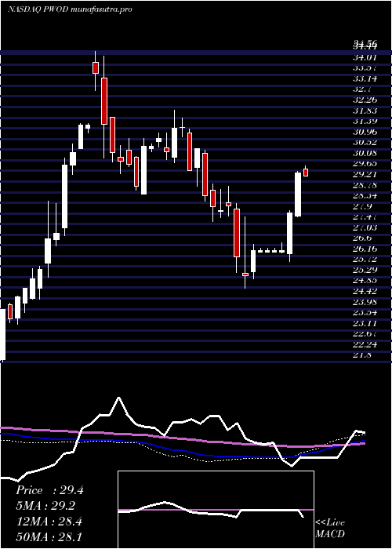
Task: Click the 23.11 price label
Action: pos(365,323)
